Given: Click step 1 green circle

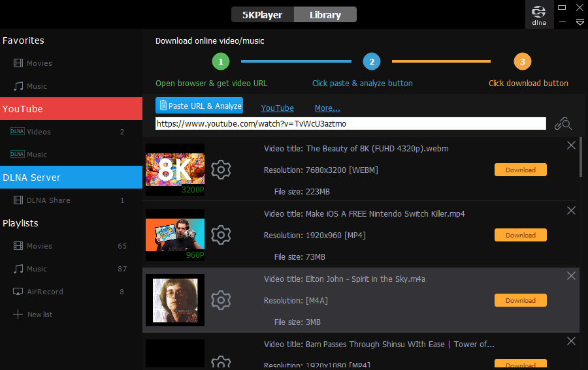Looking at the screenshot, I should pos(221,61).
